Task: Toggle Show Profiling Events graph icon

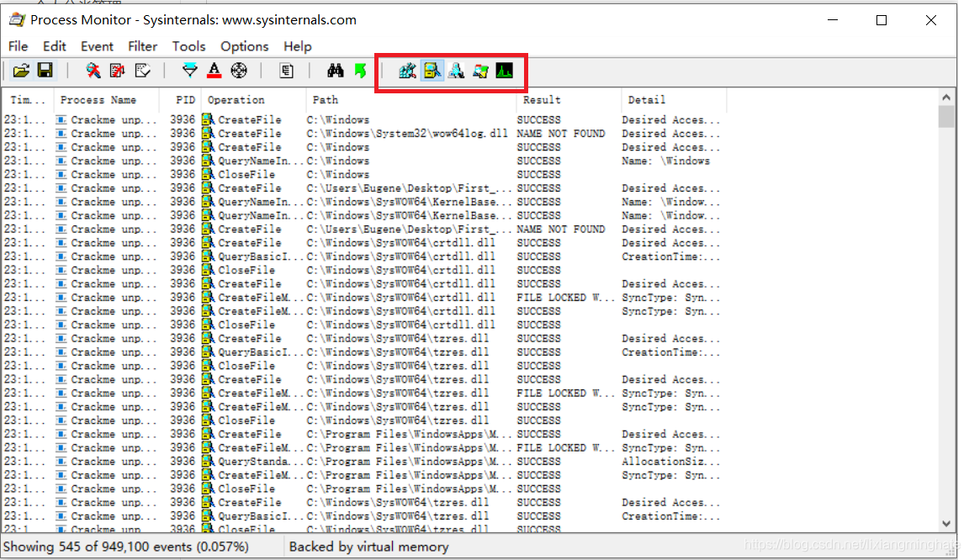Action: [x=505, y=71]
